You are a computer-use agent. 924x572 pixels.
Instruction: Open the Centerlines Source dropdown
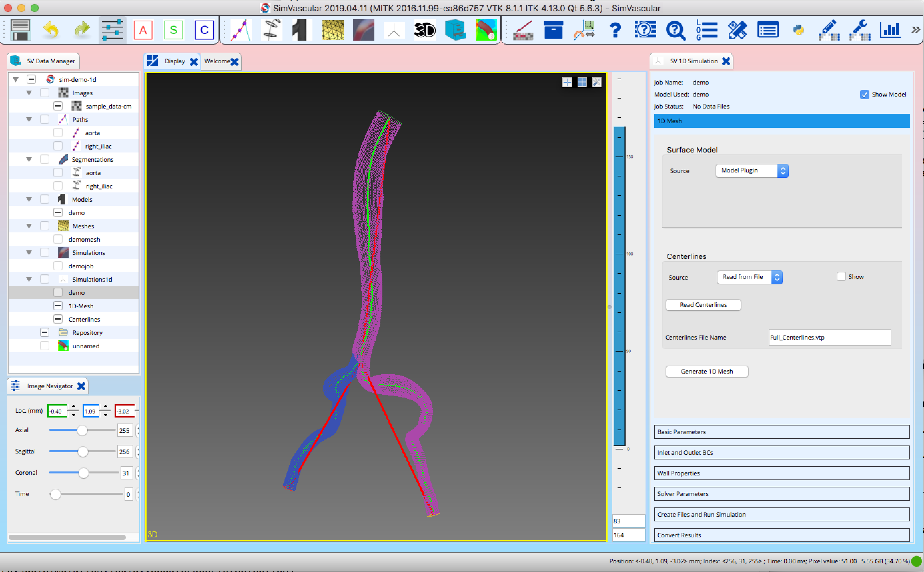[748, 277]
